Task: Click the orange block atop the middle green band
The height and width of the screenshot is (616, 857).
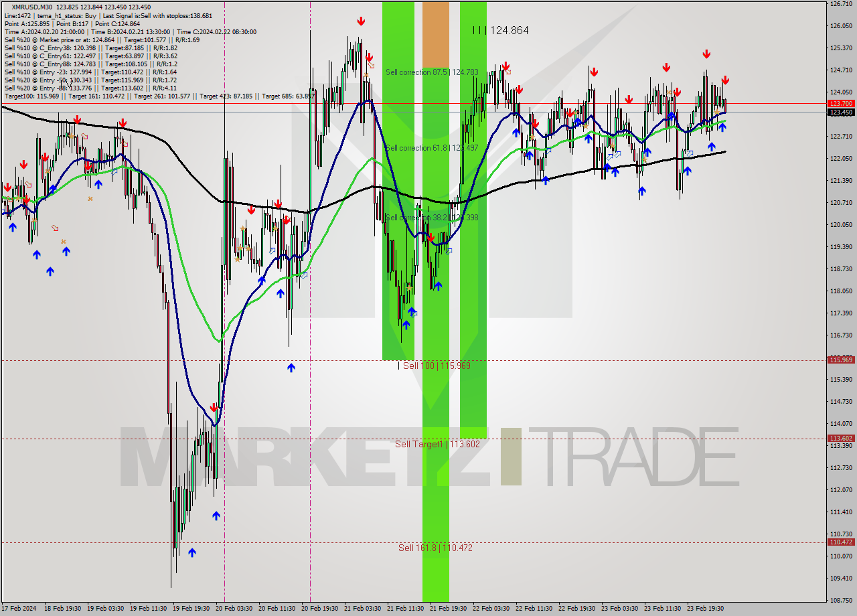Action: click(x=436, y=33)
